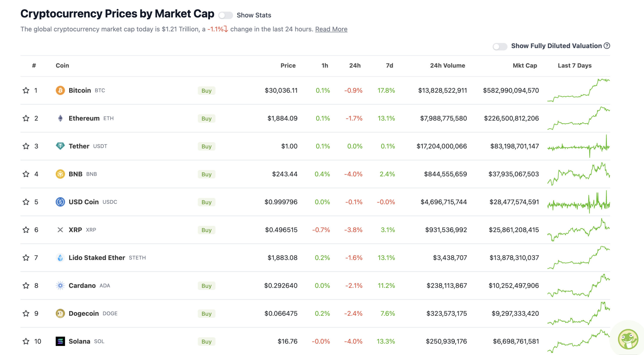This screenshot has width=644, height=355.
Task: Favorite Cardano with its star icon
Action: click(26, 286)
